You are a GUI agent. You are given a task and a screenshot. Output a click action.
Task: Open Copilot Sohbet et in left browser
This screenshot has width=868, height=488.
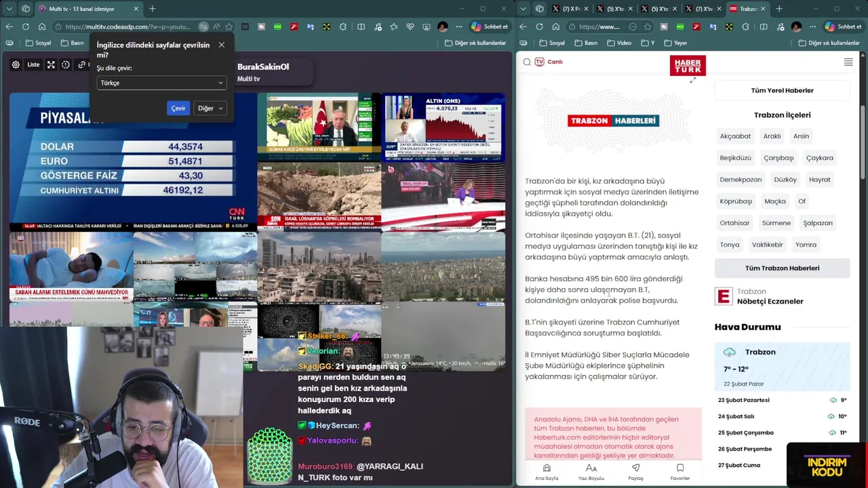pos(490,26)
